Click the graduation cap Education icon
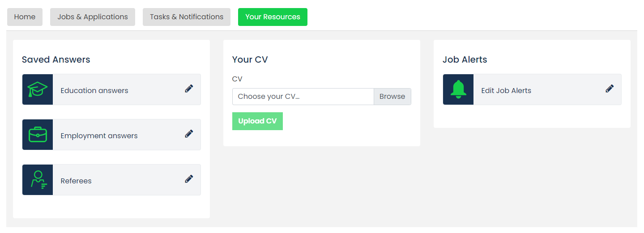Image resolution: width=644 pixels, height=233 pixels. click(x=38, y=89)
